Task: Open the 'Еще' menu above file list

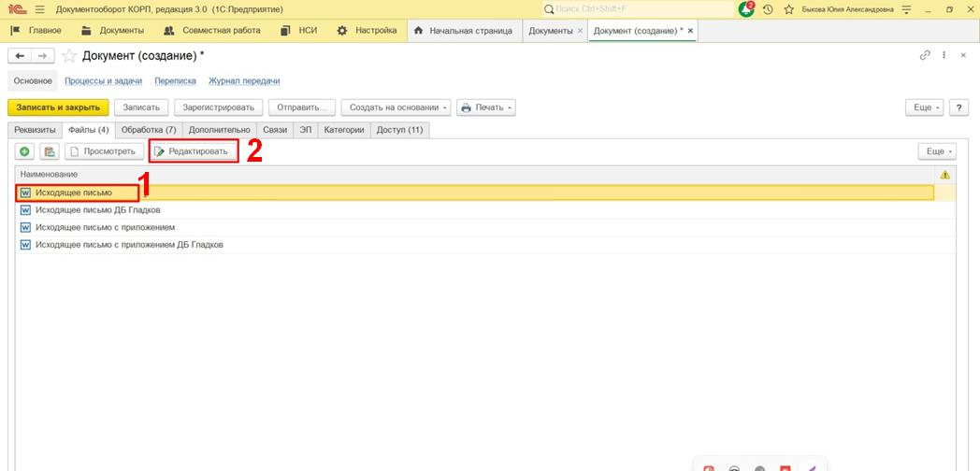Action: point(937,151)
